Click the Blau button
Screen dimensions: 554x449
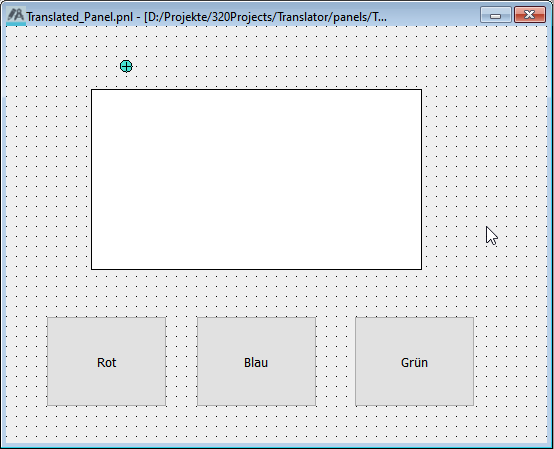tap(256, 361)
